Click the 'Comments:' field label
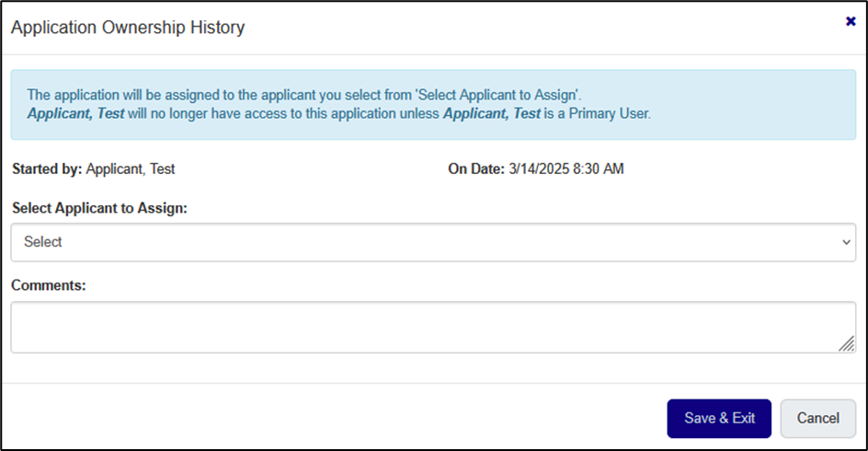 (49, 285)
